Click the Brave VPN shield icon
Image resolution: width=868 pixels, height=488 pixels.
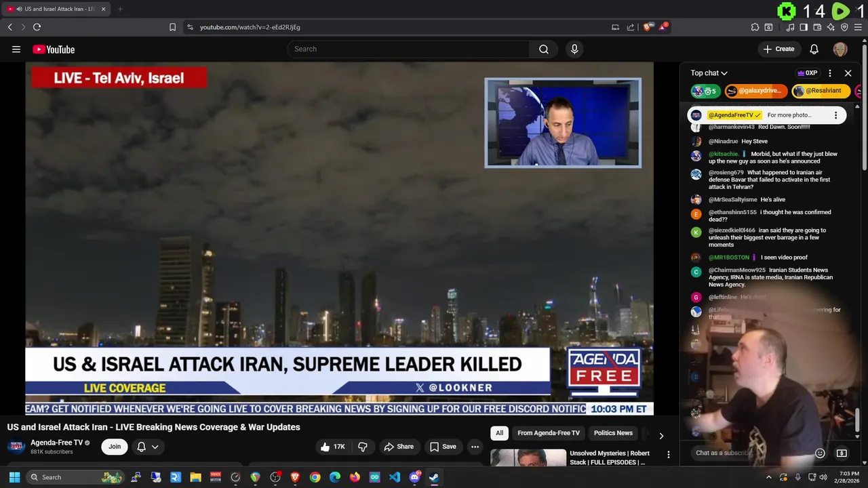pos(844,27)
